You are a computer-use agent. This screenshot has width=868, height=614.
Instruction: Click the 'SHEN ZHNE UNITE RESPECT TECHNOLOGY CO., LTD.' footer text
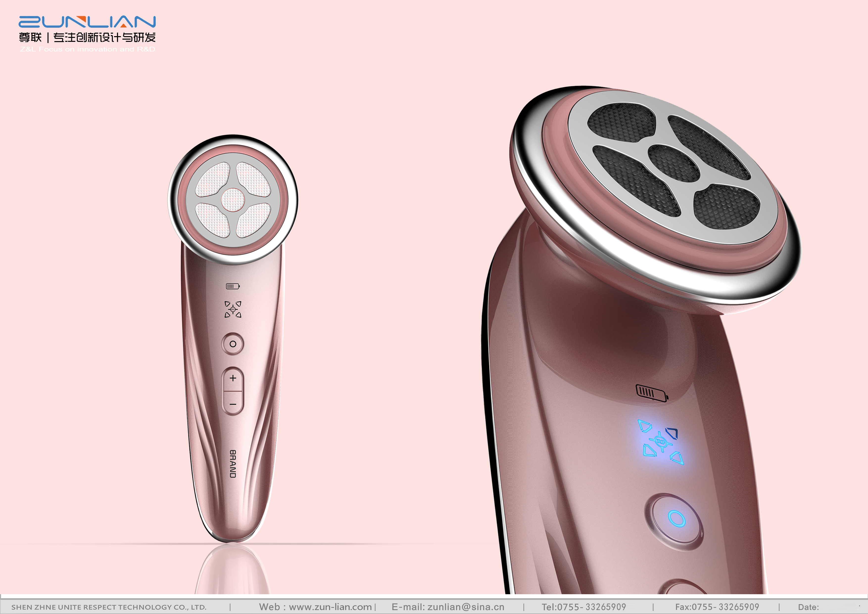[109, 607]
